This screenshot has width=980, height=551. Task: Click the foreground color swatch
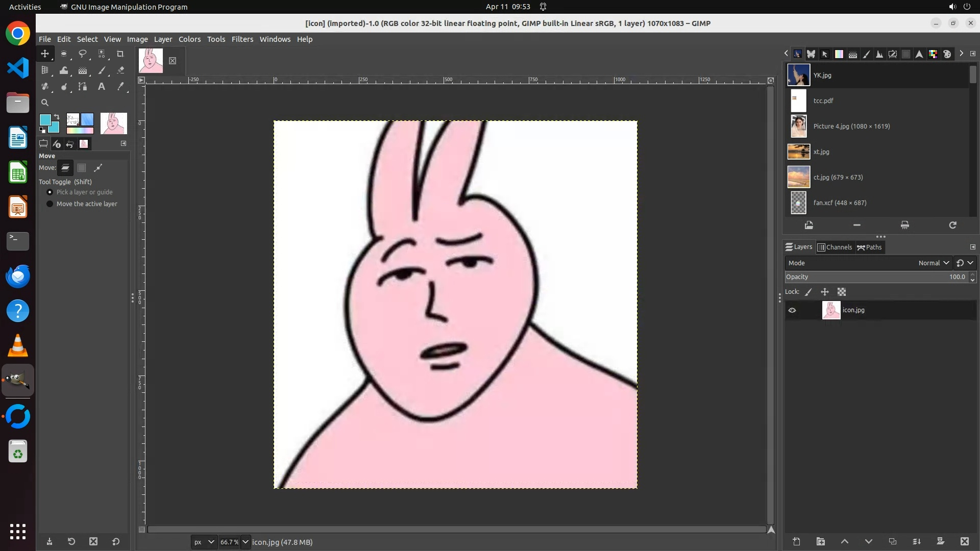click(45, 120)
